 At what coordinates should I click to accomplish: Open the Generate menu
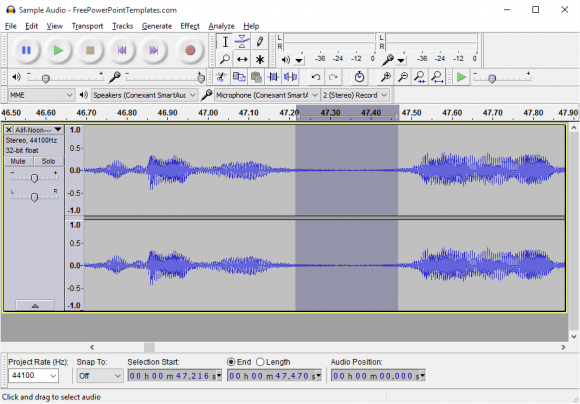[157, 26]
